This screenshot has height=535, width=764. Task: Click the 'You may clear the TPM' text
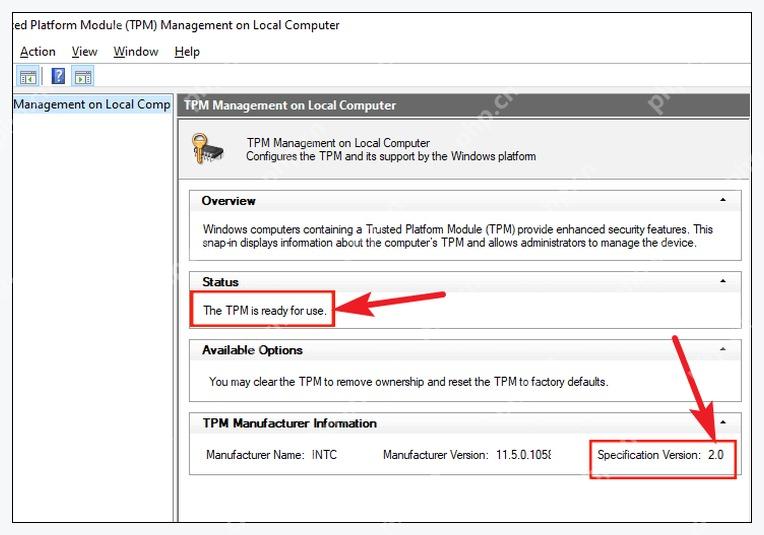click(408, 382)
